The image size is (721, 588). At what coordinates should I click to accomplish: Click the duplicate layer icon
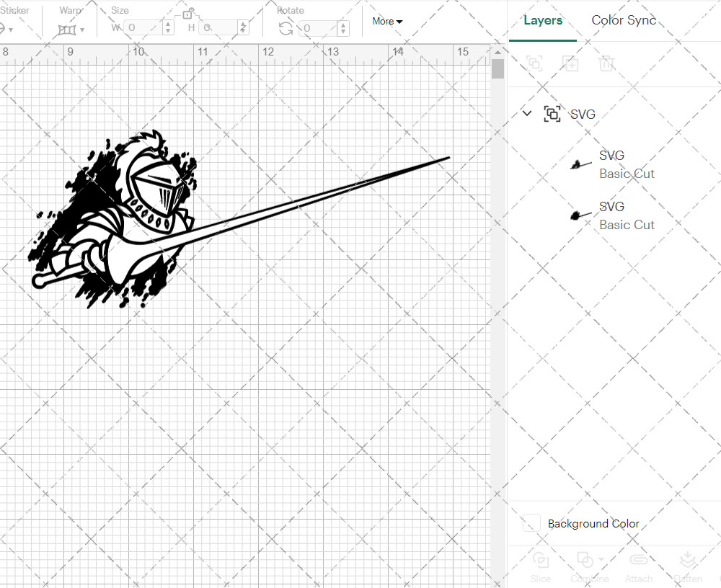point(571,63)
